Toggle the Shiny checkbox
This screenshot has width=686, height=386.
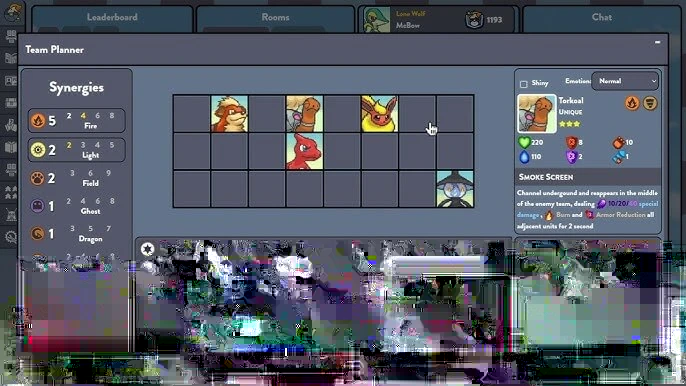click(x=523, y=84)
